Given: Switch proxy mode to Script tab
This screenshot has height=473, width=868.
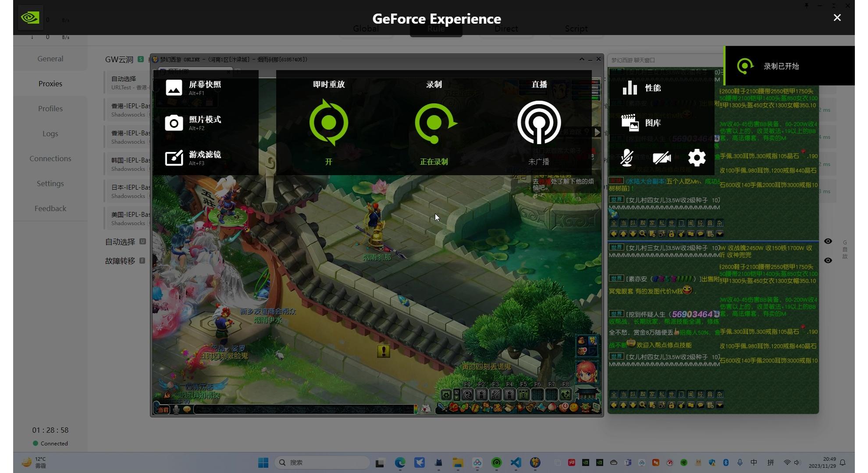Looking at the screenshot, I should [x=576, y=28].
